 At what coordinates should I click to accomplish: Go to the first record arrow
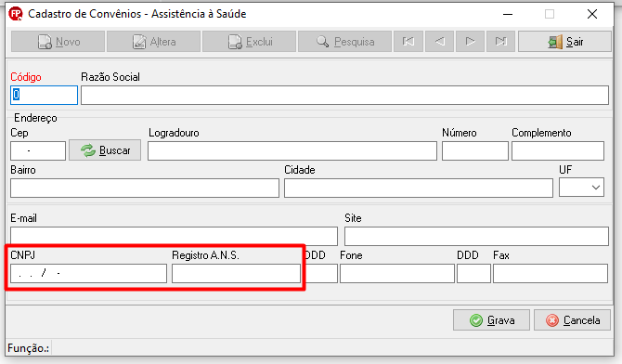(408, 41)
